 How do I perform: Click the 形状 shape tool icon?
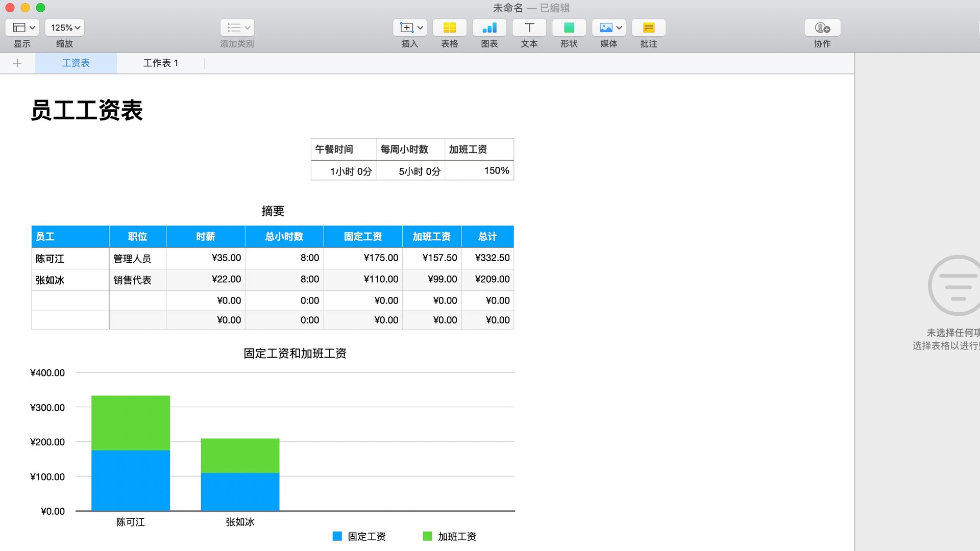(x=569, y=28)
